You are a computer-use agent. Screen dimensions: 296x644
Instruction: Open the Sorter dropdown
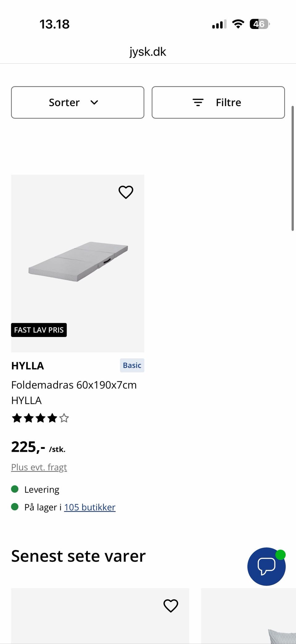(78, 102)
